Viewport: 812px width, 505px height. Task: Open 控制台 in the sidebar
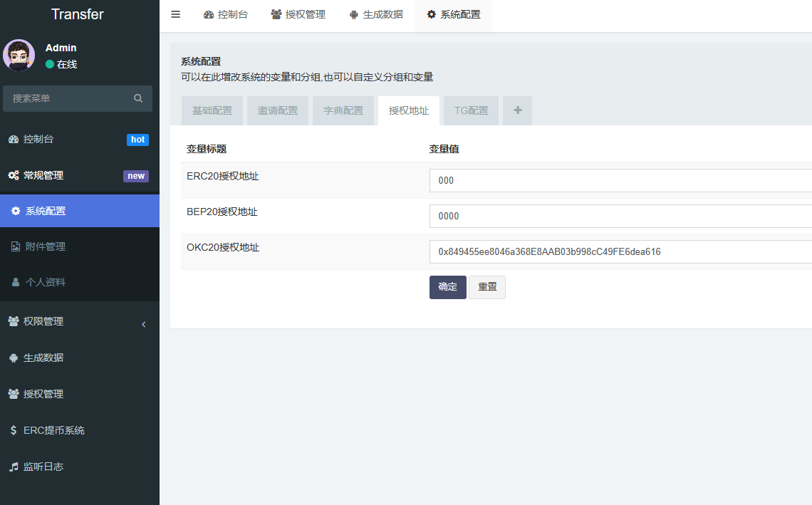tap(38, 139)
